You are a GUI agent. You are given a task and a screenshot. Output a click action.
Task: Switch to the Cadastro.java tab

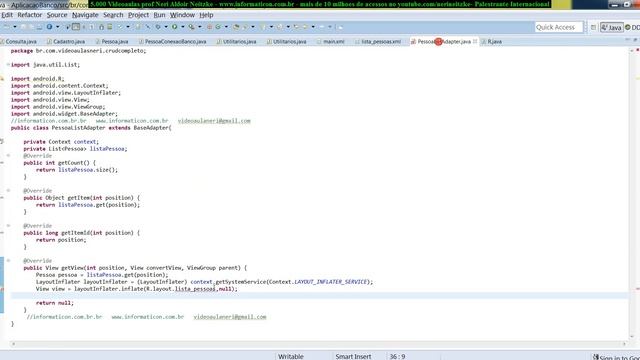click(x=66, y=41)
